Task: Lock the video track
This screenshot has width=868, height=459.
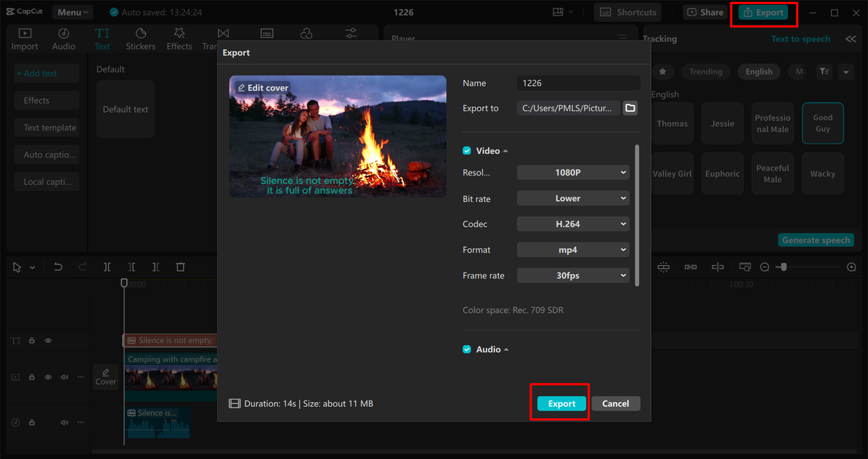Action: coord(32,377)
